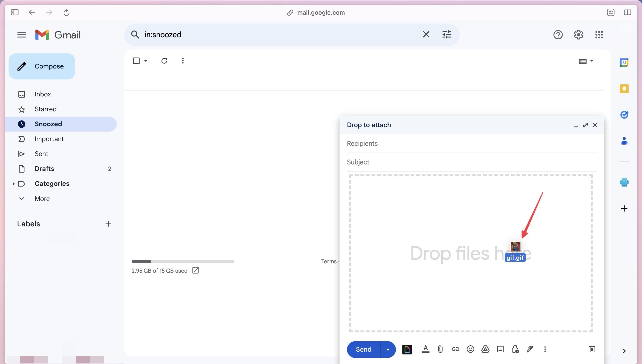Open the Terms link
Screen dimensions: 642x364
(x=329, y=262)
